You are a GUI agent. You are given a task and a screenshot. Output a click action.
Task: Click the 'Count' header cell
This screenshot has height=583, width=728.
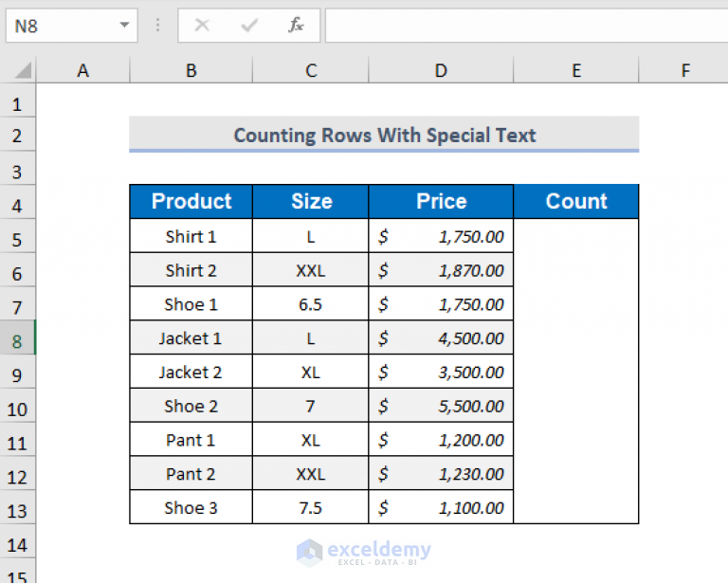[x=576, y=202]
